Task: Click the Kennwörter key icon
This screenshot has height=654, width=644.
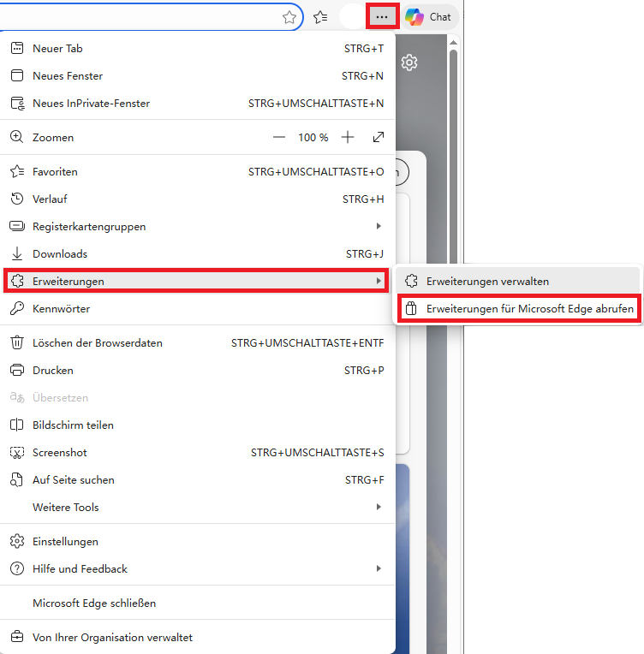Action: 17,309
